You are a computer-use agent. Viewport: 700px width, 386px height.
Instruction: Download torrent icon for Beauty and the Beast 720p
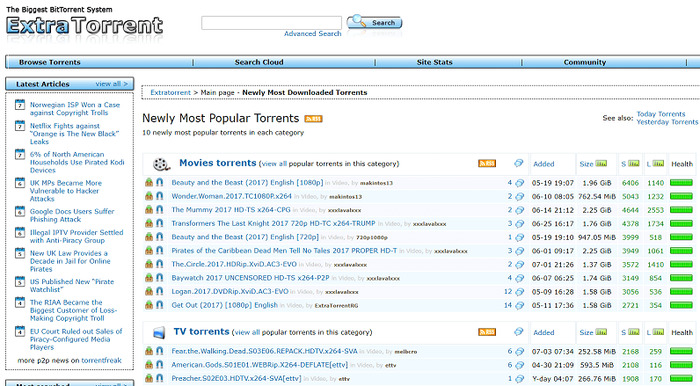coord(149,237)
